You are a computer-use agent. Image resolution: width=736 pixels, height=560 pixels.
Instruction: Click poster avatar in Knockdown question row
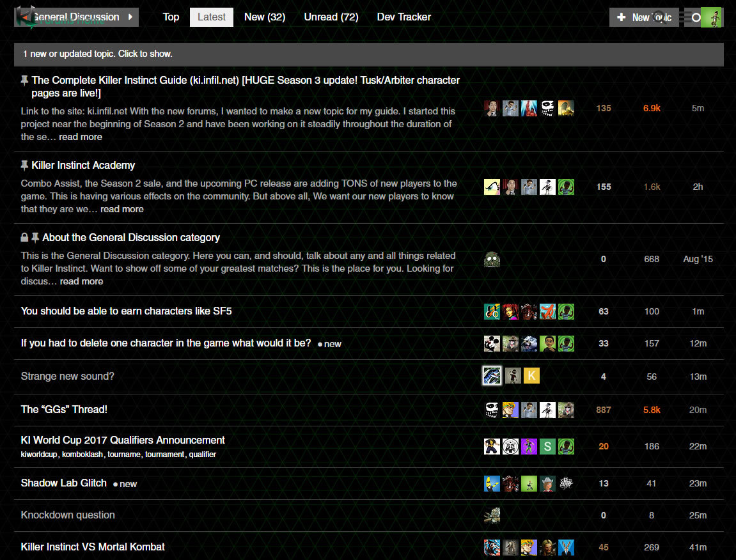tap(492, 515)
